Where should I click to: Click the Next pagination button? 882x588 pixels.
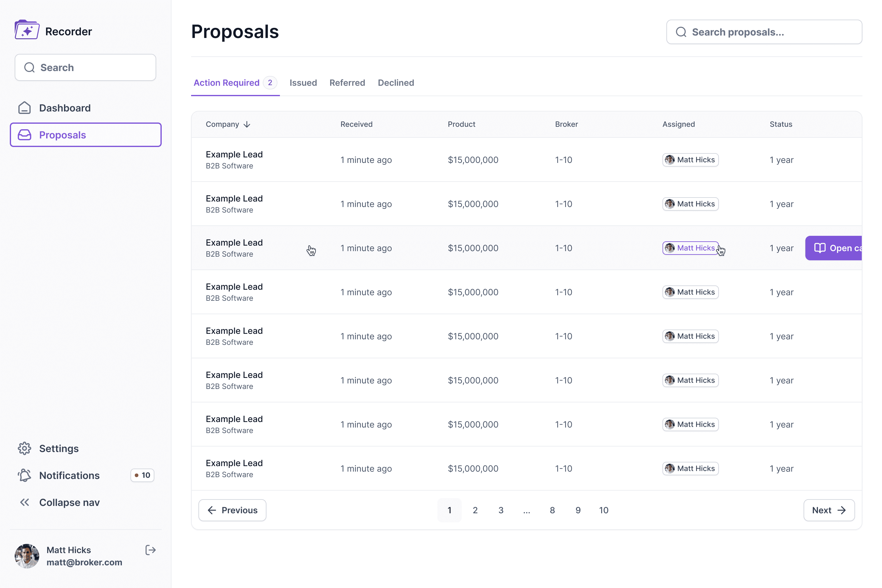coord(829,510)
